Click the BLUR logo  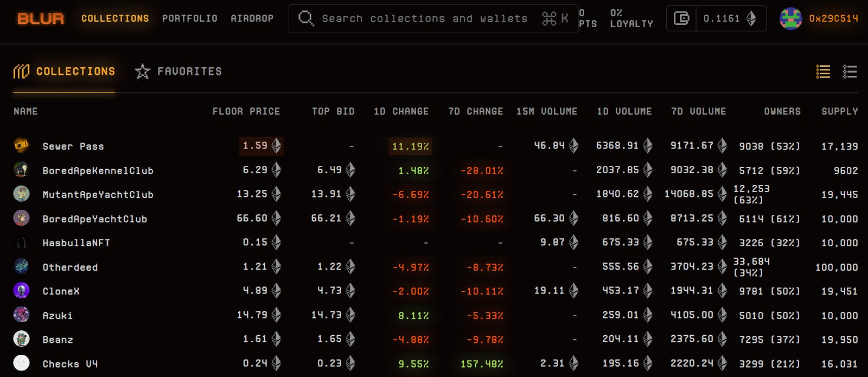(41, 18)
